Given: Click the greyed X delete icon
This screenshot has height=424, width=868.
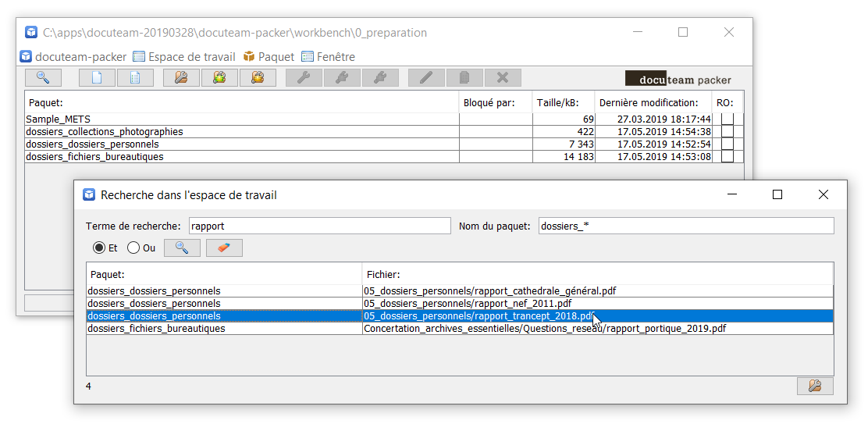Looking at the screenshot, I should tap(503, 78).
